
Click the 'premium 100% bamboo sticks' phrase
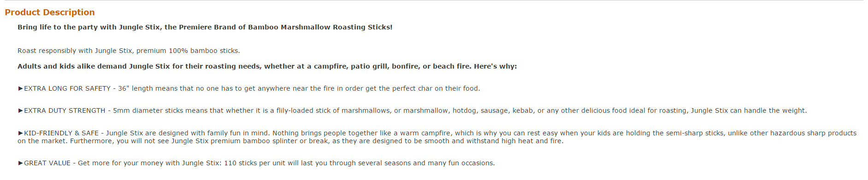(x=188, y=51)
